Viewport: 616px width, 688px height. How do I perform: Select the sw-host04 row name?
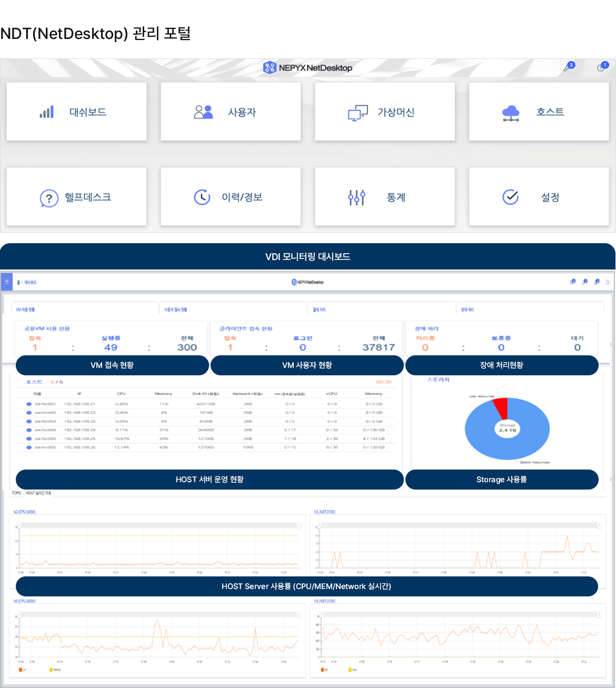45,430
